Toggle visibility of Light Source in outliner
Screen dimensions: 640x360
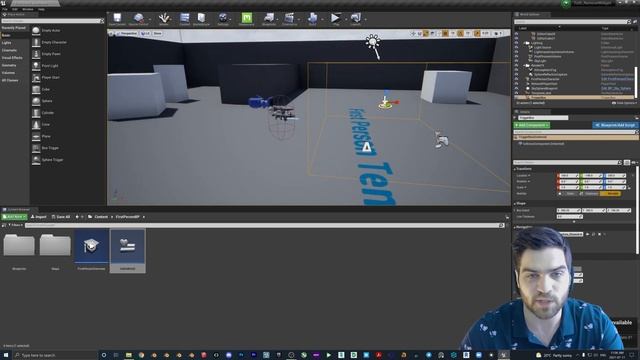click(516, 47)
